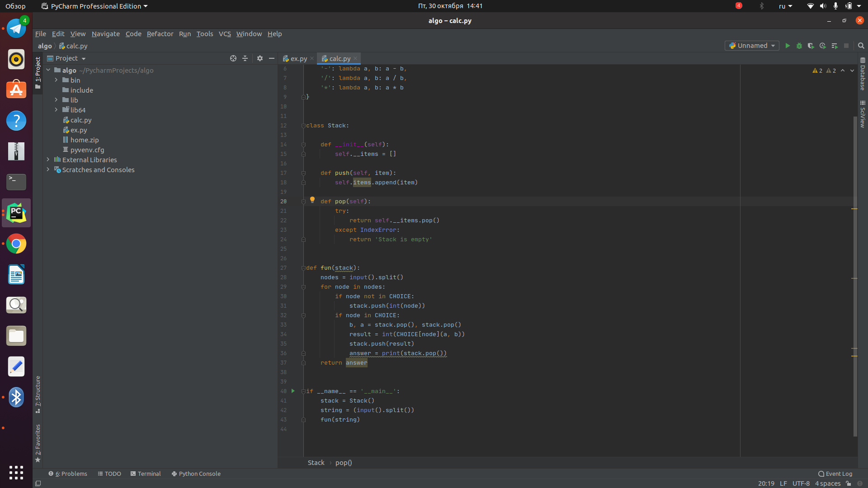868x488 pixels.
Task: Open Search Everywhere magnifier icon
Action: tap(861, 46)
